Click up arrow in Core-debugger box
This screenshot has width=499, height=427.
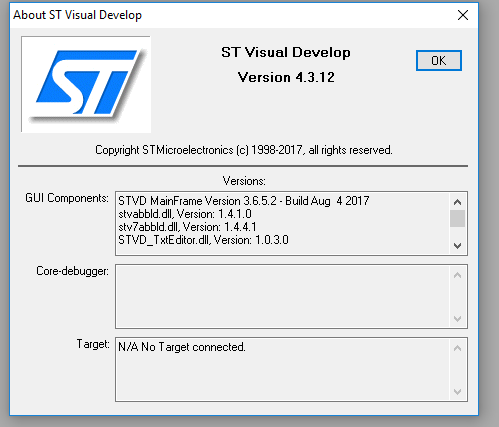tap(457, 275)
